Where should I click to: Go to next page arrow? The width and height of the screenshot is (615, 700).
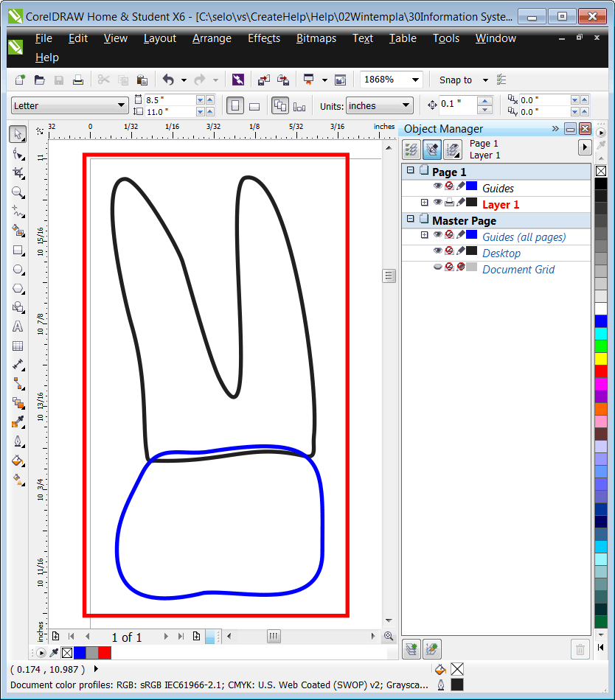click(x=166, y=637)
